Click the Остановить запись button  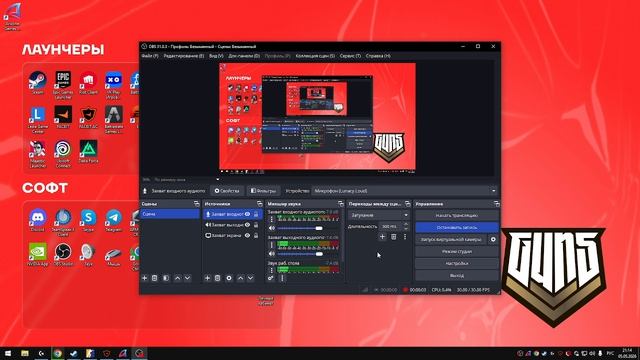[457, 227]
